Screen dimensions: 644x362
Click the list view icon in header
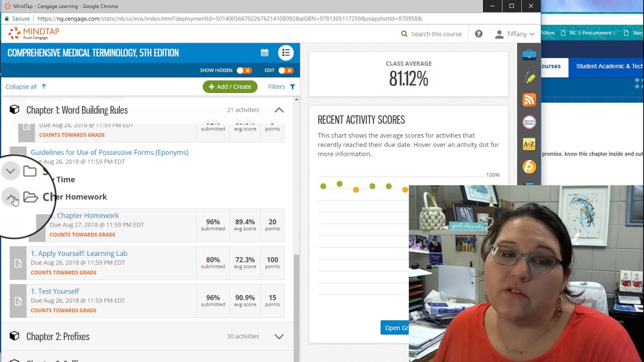286,53
